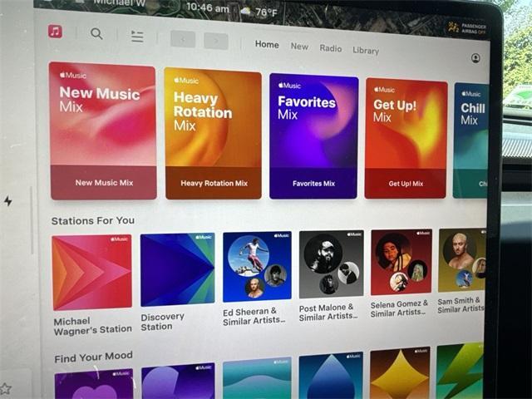The width and height of the screenshot is (532, 399).
Task: Tap the 76°F weather indicator
Action: [x=259, y=12]
